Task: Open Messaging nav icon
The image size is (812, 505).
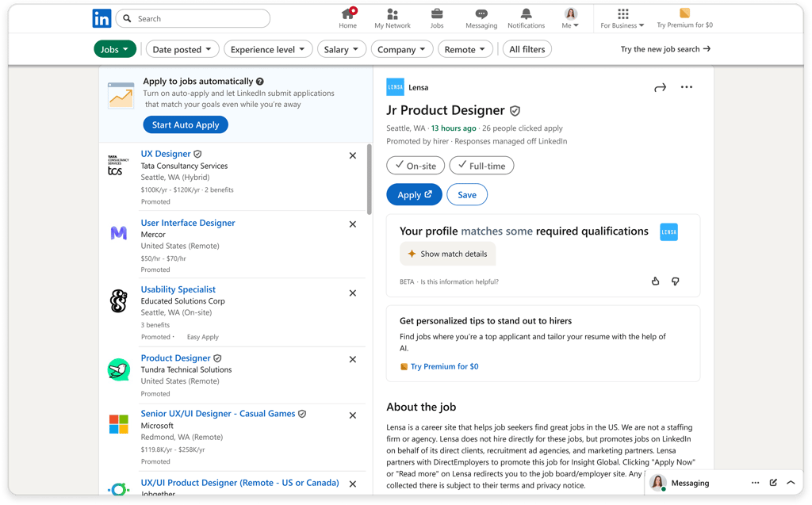Action: tap(481, 14)
